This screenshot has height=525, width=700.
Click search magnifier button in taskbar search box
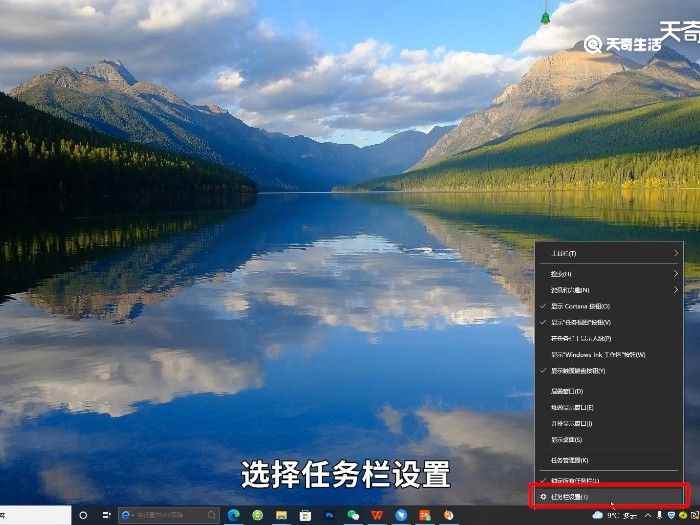tap(212, 516)
